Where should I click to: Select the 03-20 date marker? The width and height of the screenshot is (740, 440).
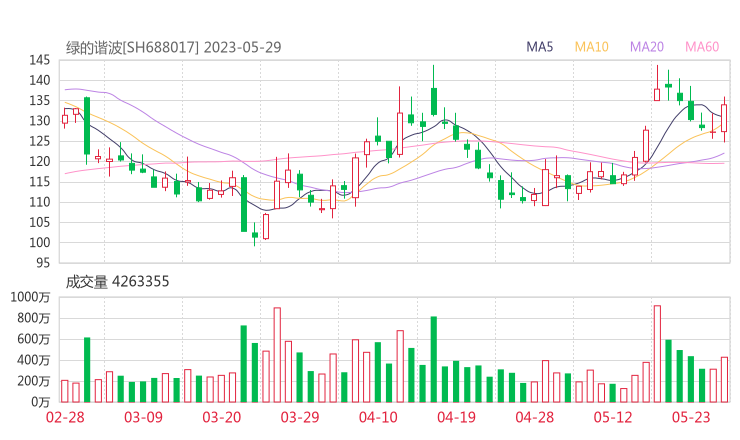click(222, 417)
